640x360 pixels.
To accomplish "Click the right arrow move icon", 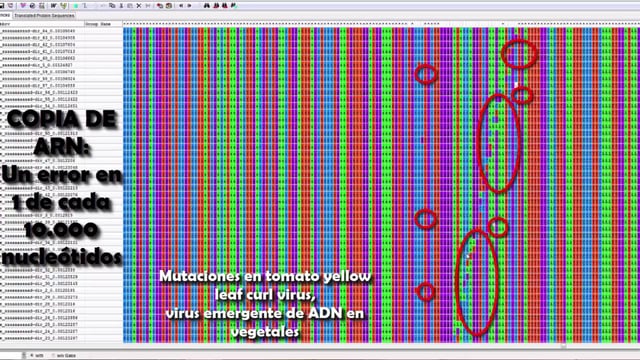I will pyautogui.click(x=189, y=6).
